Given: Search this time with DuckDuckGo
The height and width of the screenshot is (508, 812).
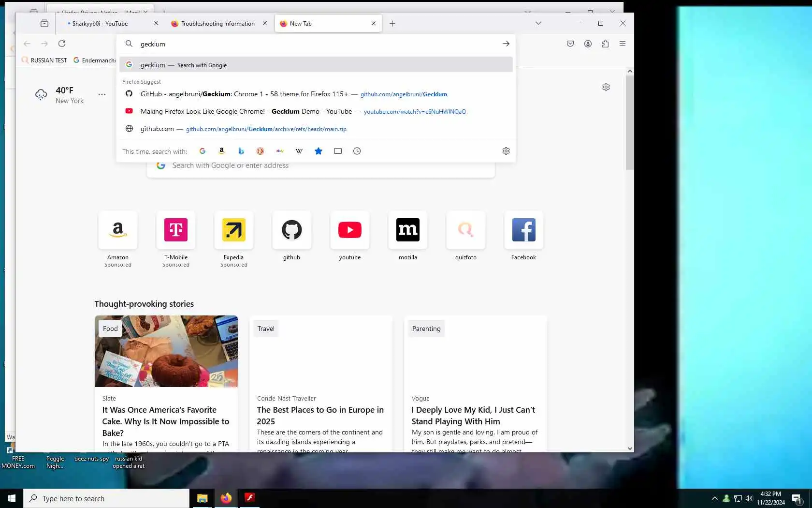Looking at the screenshot, I should pos(260,151).
